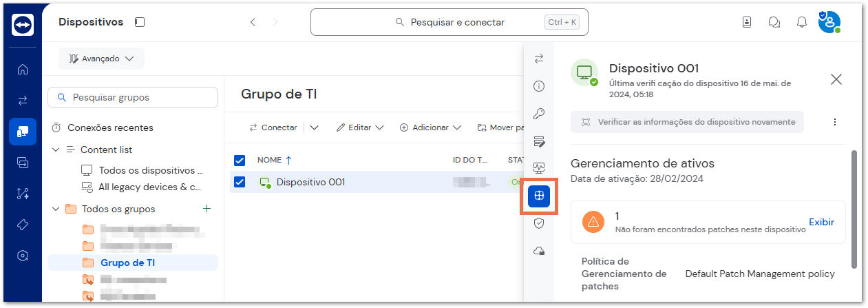Viewport: 868px width, 308px height.
Task: Open the notifications bell
Action: 802,22
